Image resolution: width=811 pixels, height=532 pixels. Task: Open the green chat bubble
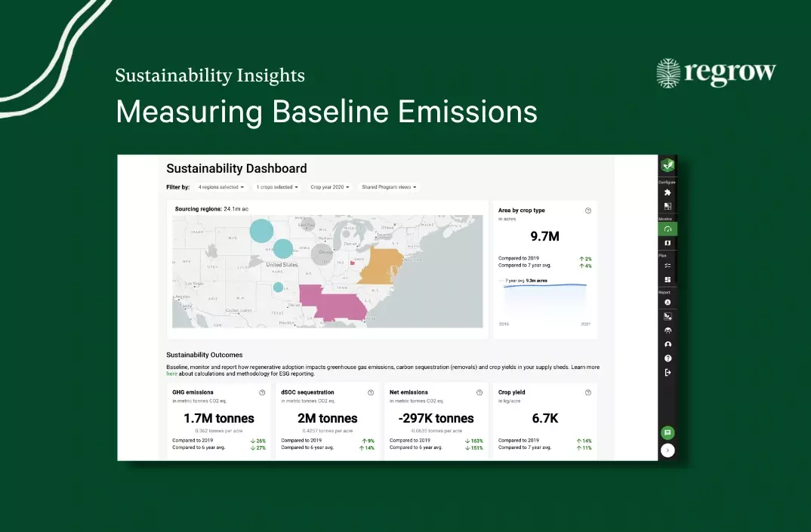coord(668,432)
